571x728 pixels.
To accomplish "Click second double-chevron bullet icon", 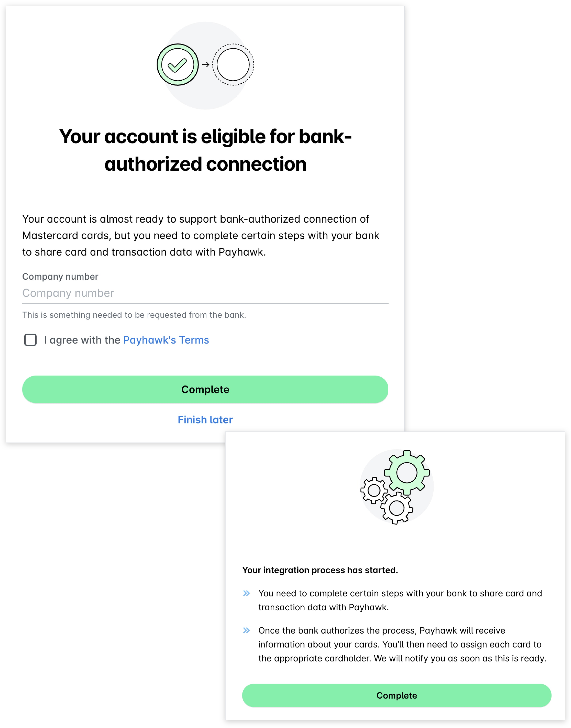I will pyautogui.click(x=246, y=630).
